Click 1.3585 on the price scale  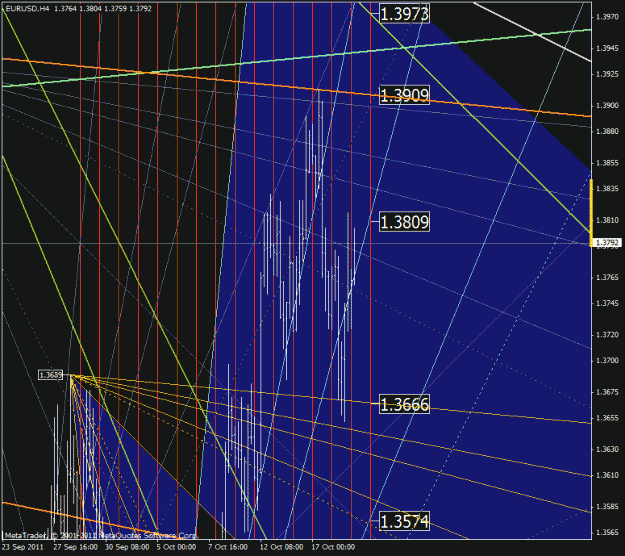(607, 507)
